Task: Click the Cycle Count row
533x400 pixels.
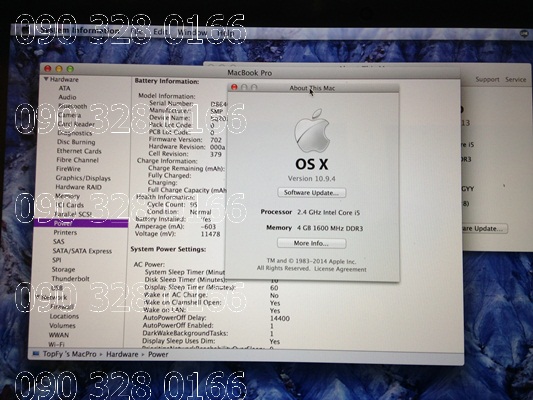Action: (x=172, y=205)
